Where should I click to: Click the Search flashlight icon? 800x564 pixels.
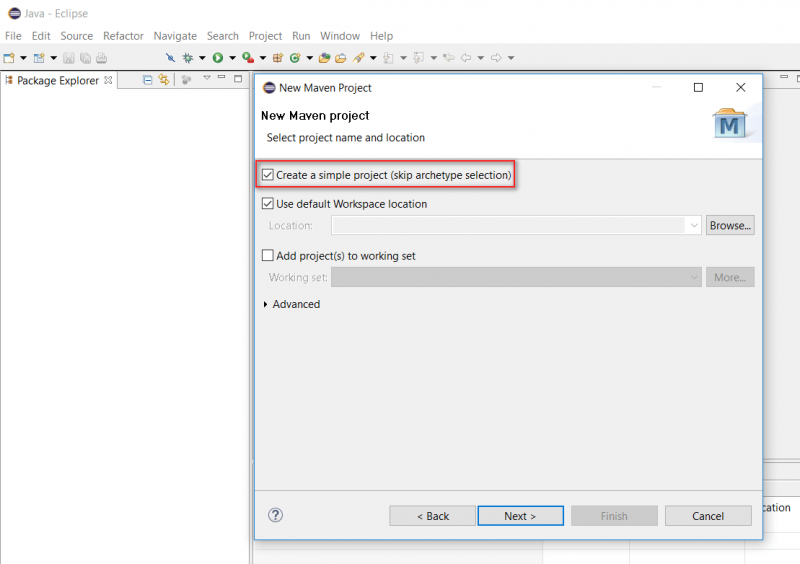pyautogui.click(x=359, y=58)
